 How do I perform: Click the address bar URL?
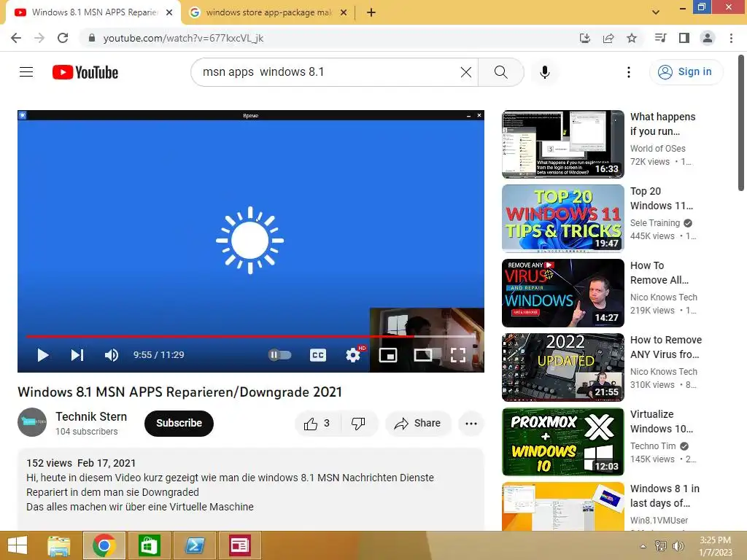tap(183, 38)
